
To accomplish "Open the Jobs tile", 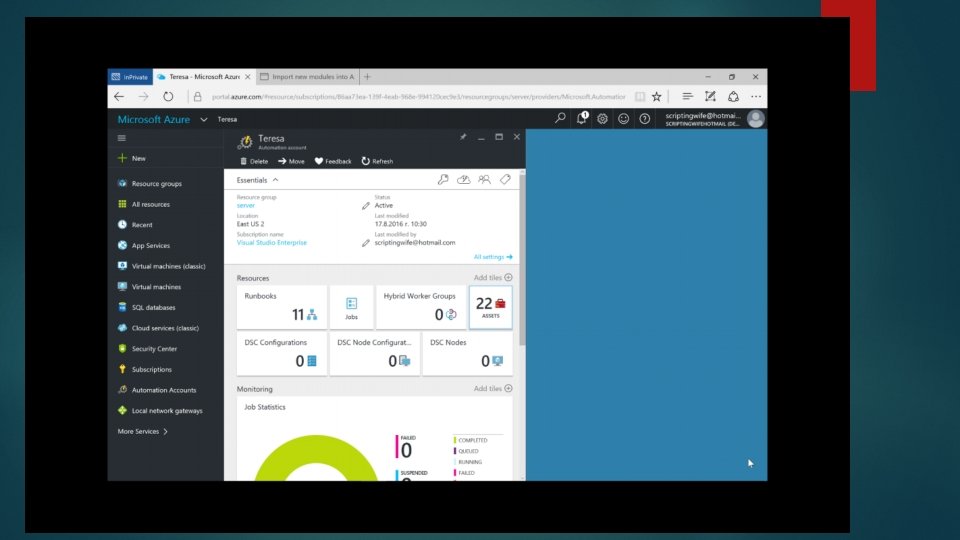I will point(351,307).
